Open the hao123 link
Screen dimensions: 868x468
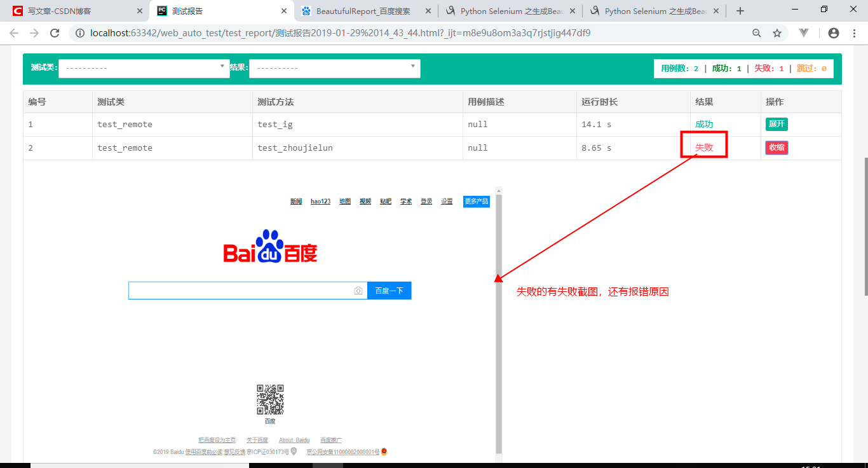(x=320, y=202)
